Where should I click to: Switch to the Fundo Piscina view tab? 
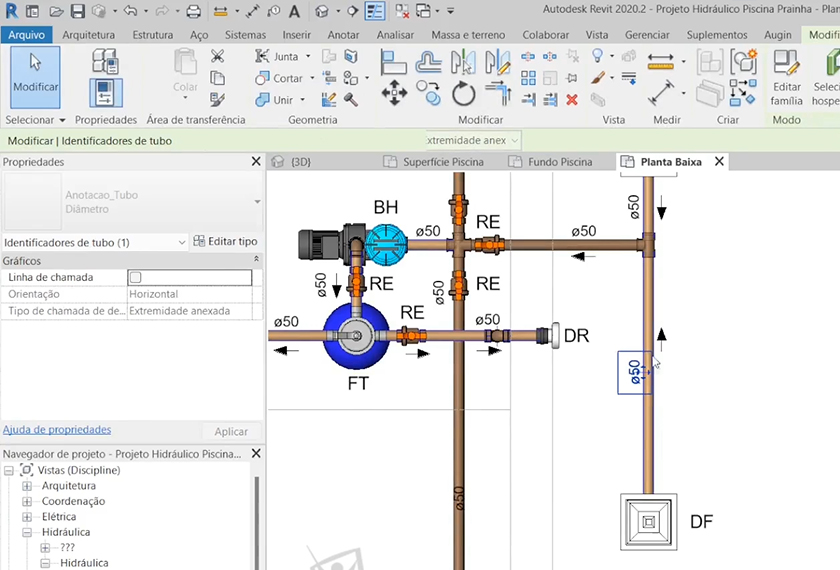click(559, 162)
